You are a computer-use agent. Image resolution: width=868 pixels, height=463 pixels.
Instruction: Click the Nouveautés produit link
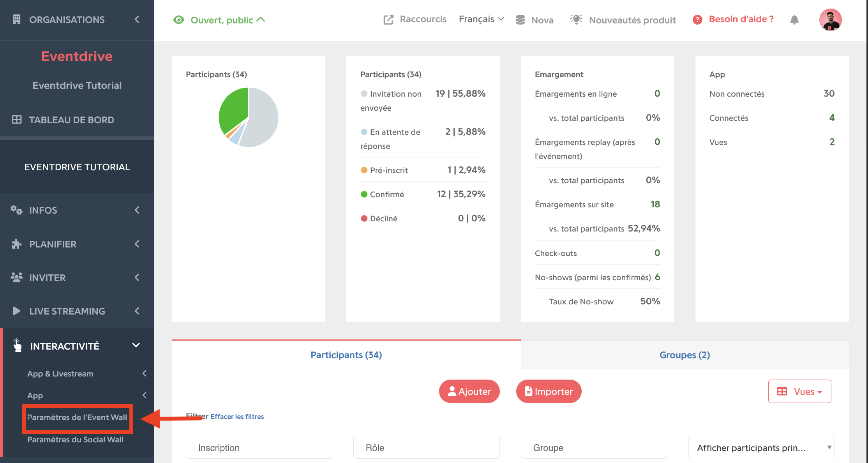(x=632, y=20)
